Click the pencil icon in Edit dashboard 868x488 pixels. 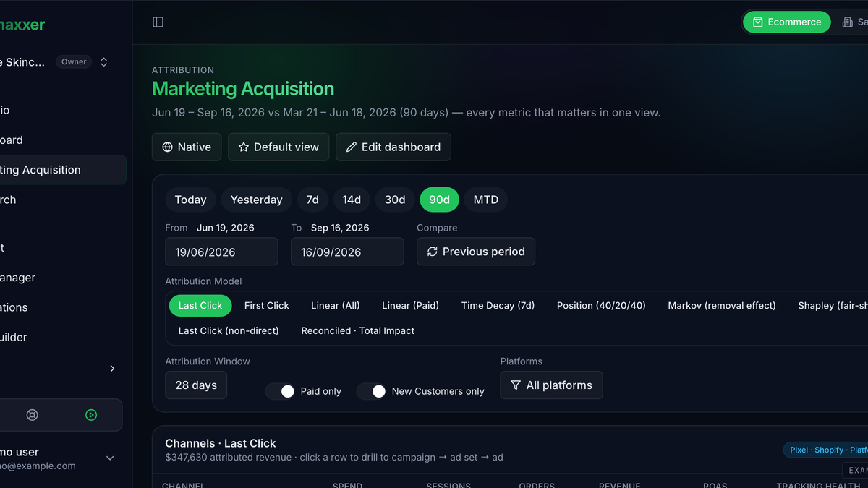352,147
